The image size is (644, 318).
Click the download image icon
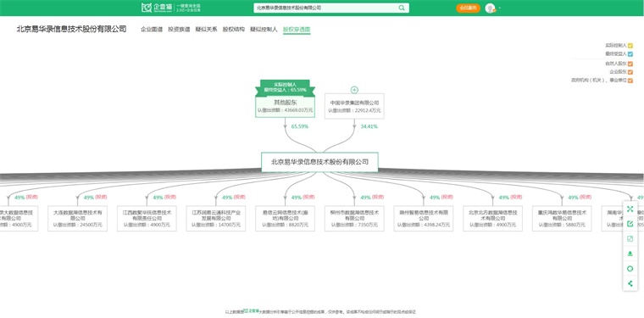pyautogui.click(x=630, y=254)
